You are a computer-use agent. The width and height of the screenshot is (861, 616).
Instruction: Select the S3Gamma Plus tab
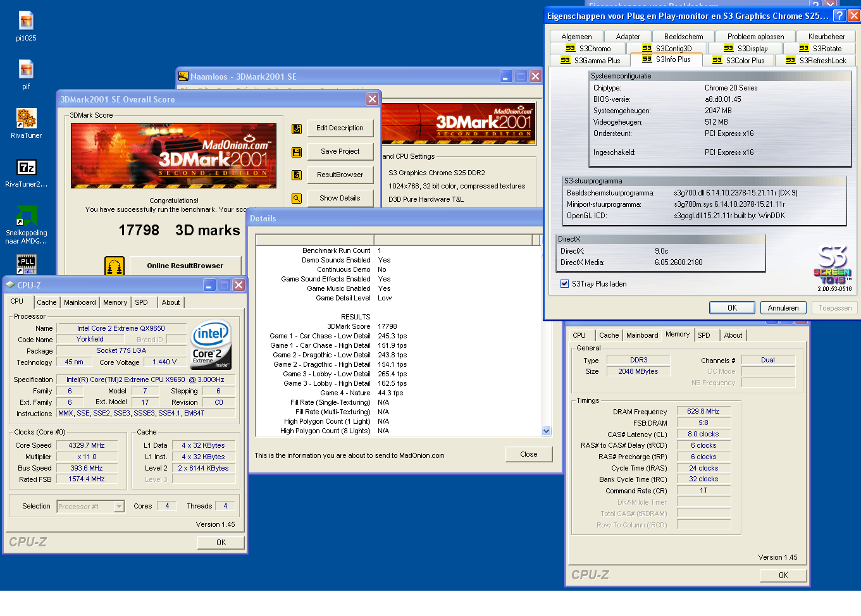pos(590,61)
